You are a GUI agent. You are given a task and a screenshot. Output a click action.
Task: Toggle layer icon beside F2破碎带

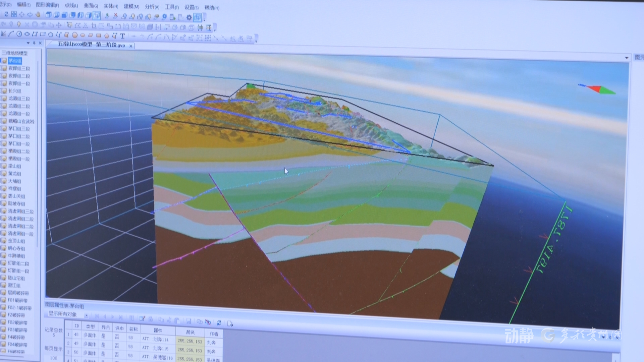[4, 315]
